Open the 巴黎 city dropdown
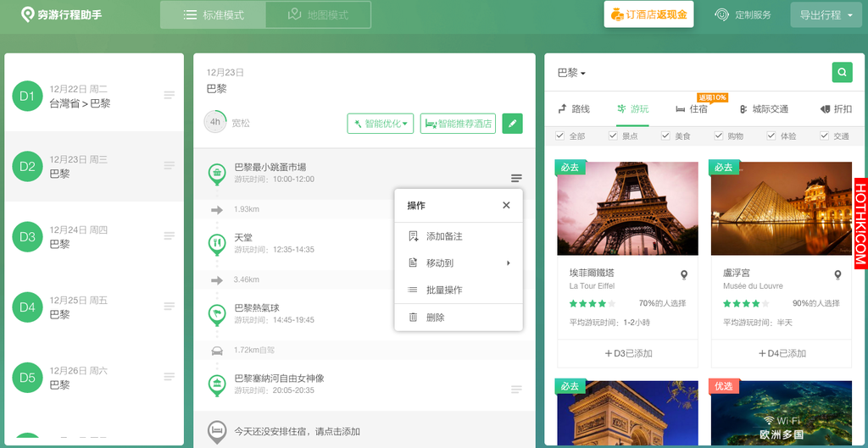The height and width of the screenshot is (448, 868). click(571, 73)
